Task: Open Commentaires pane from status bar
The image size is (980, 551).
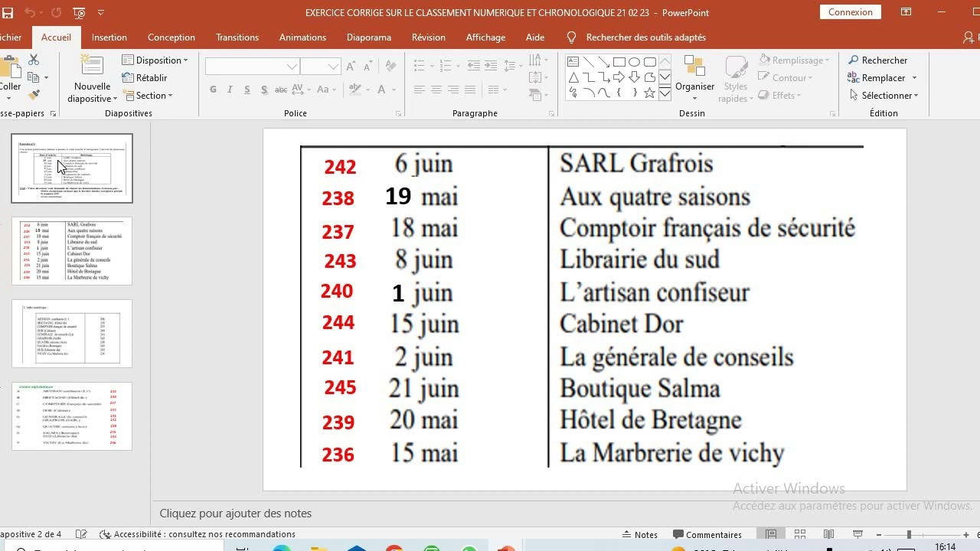Action: coord(707,534)
